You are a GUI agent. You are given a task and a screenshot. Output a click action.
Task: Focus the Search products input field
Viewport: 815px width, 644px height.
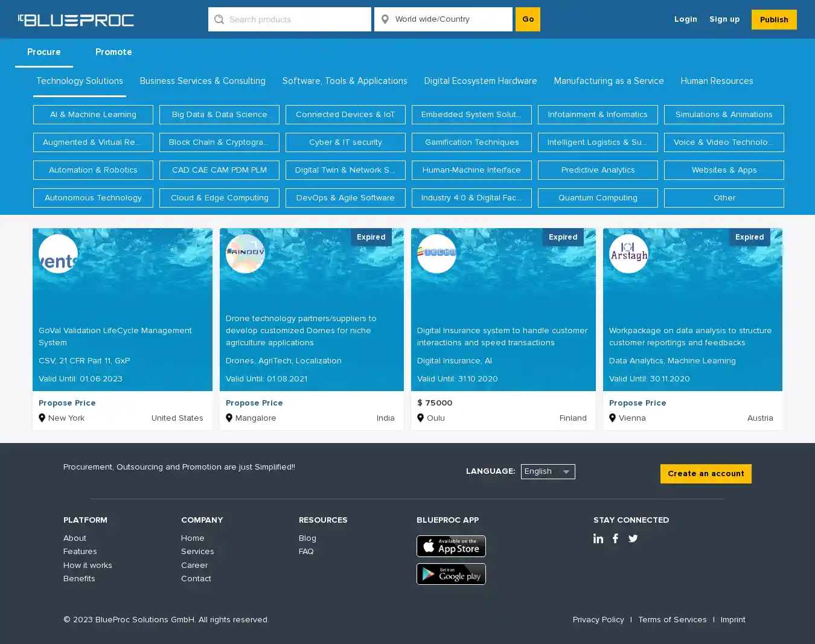pos(296,19)
